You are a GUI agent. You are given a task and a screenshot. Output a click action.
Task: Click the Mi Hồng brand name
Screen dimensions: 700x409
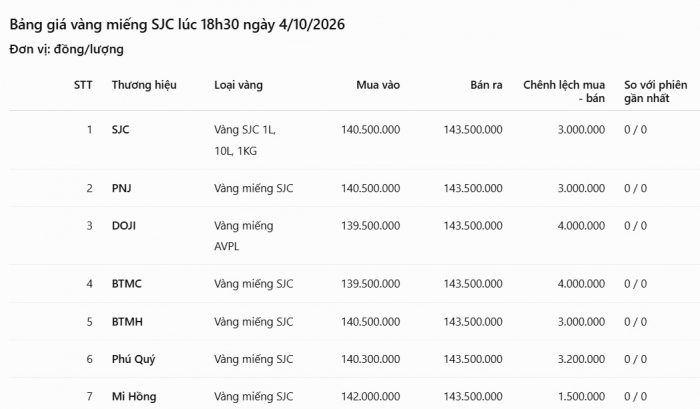click(x=134, y=396)
